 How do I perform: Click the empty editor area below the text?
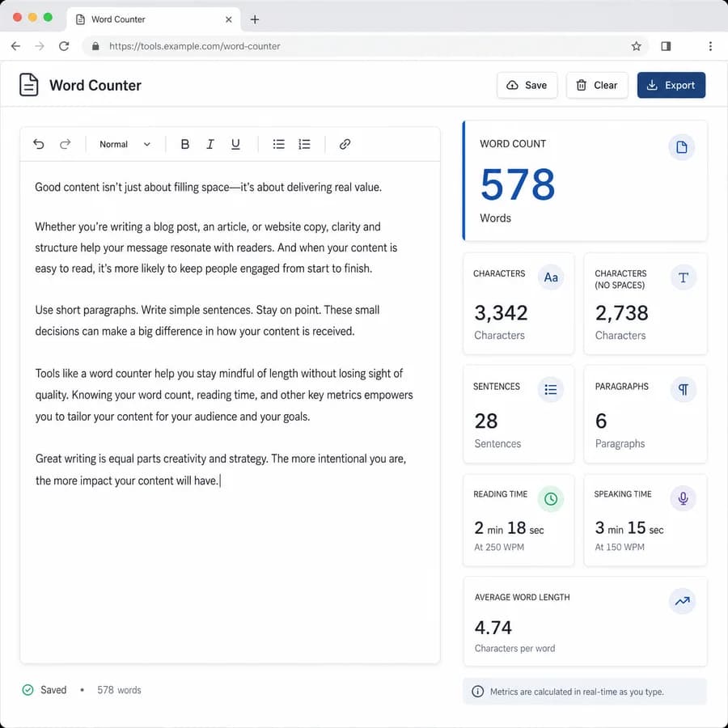click(x=230, y=576)
